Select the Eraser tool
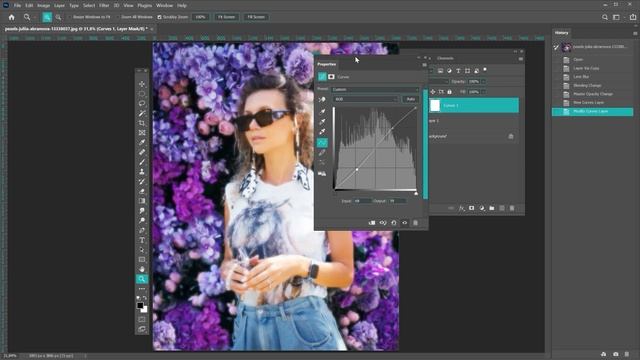 [x=142, y=191]
